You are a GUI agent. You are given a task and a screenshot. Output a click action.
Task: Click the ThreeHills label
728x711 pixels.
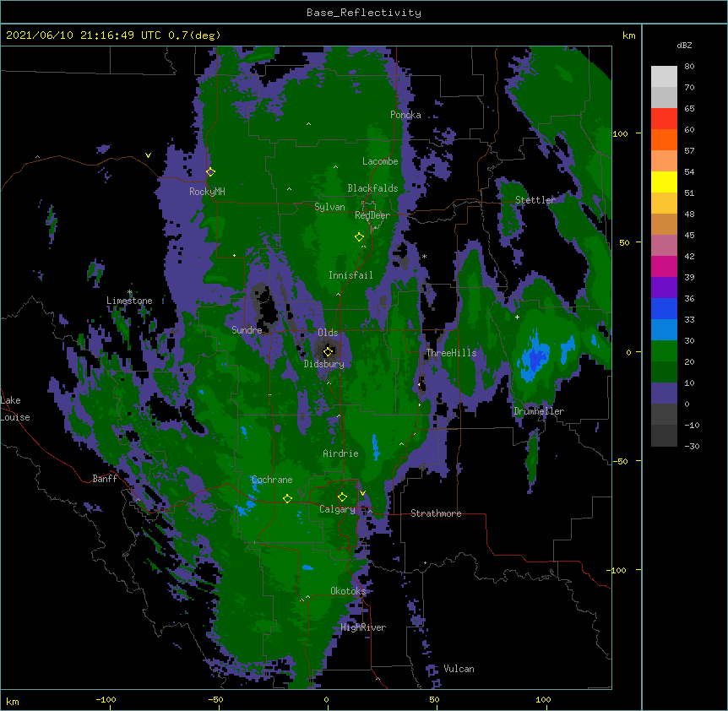coord(451,353)
